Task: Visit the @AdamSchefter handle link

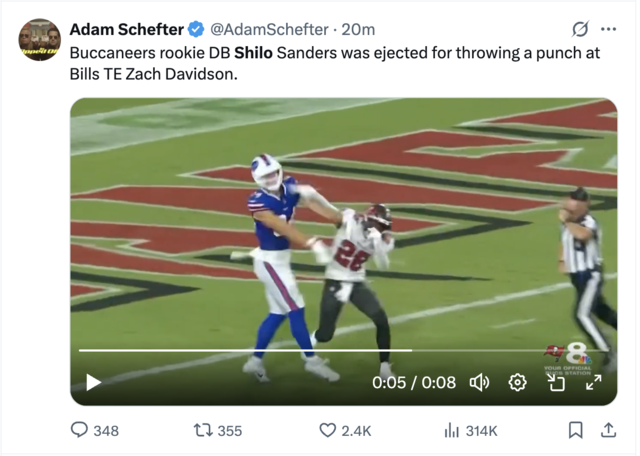Action: click(x=269, y=29)
